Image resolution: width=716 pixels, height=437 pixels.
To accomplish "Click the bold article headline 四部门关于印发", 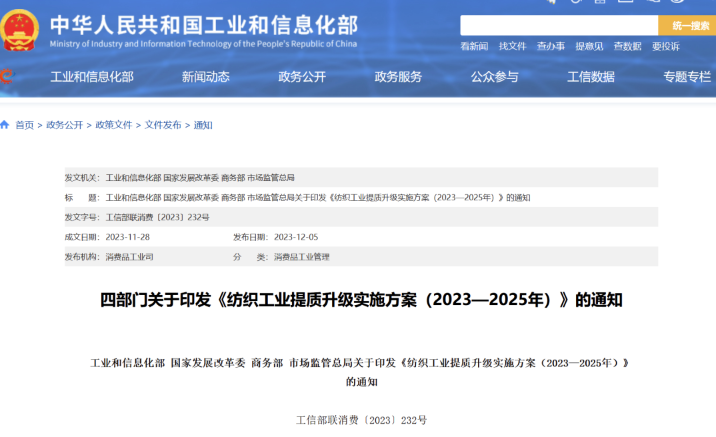I will (361, 300).
